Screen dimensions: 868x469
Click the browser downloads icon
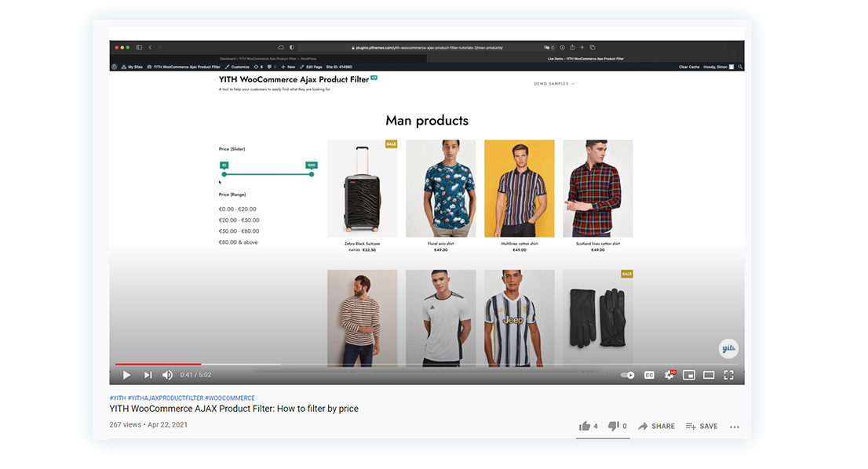coord(563,48)
